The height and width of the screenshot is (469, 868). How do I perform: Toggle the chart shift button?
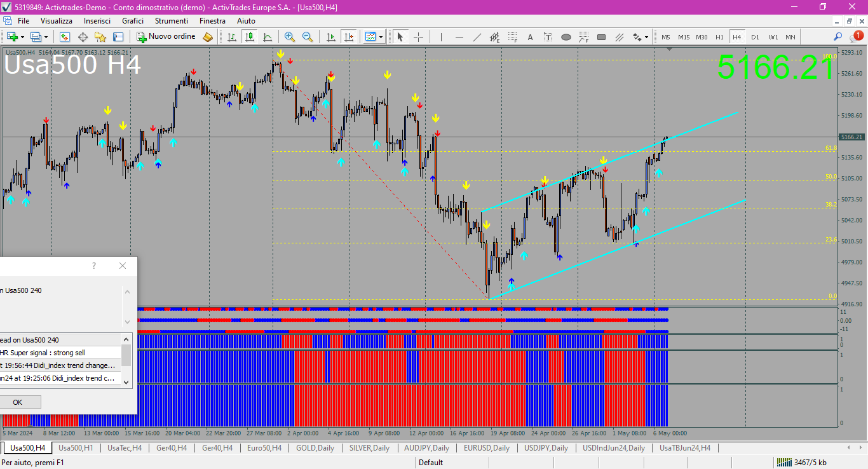348,37
